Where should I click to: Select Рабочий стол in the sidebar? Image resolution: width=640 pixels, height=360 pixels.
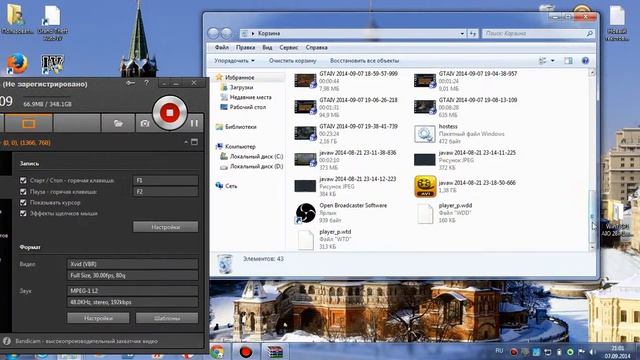tap(247, 107)
